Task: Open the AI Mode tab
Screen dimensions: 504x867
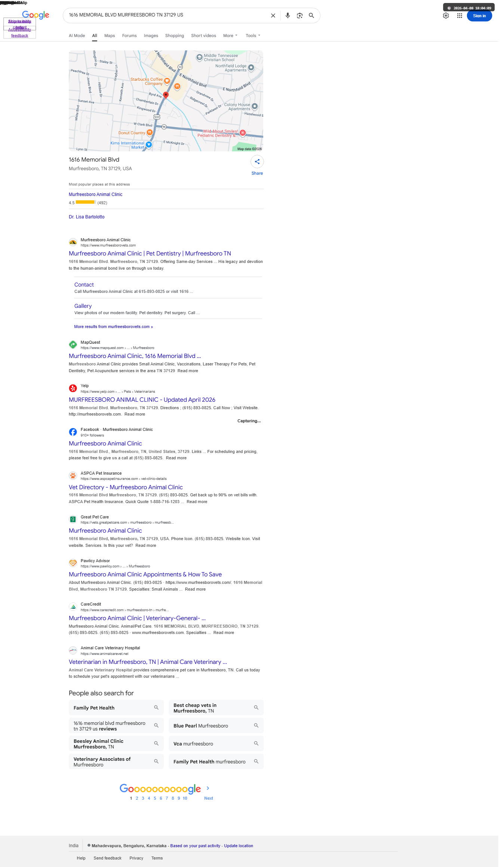Action: 77,36
